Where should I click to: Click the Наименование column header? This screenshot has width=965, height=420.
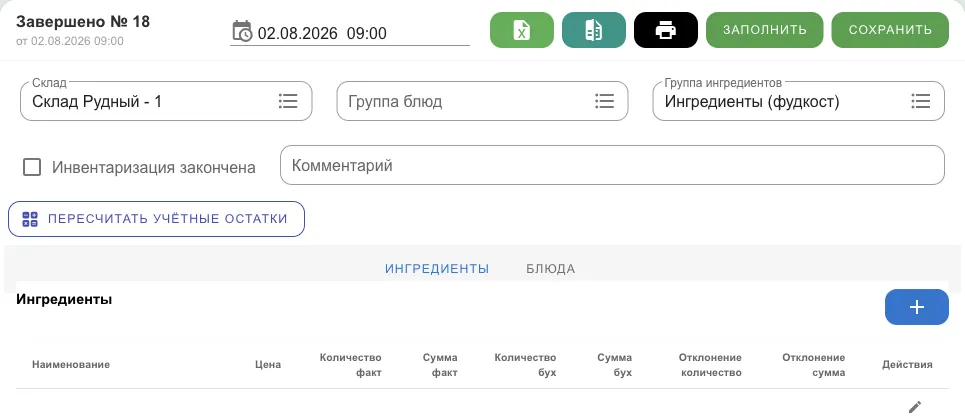tap(71, 365)
